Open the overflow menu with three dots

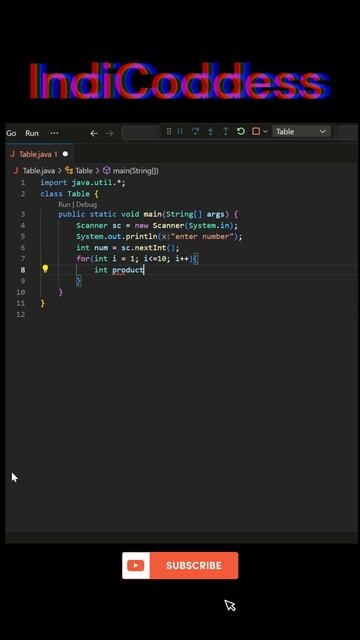[54, 133]
